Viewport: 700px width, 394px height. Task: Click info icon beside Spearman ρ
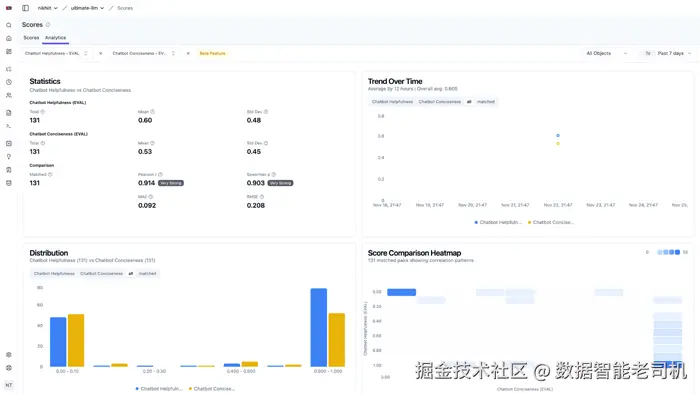[x=274, y=174]
